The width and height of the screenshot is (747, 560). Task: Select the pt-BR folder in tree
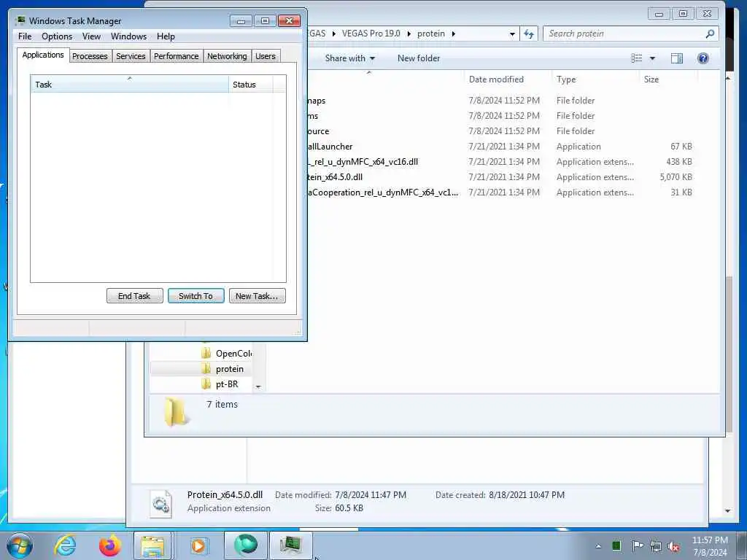[x=220, y=384]
